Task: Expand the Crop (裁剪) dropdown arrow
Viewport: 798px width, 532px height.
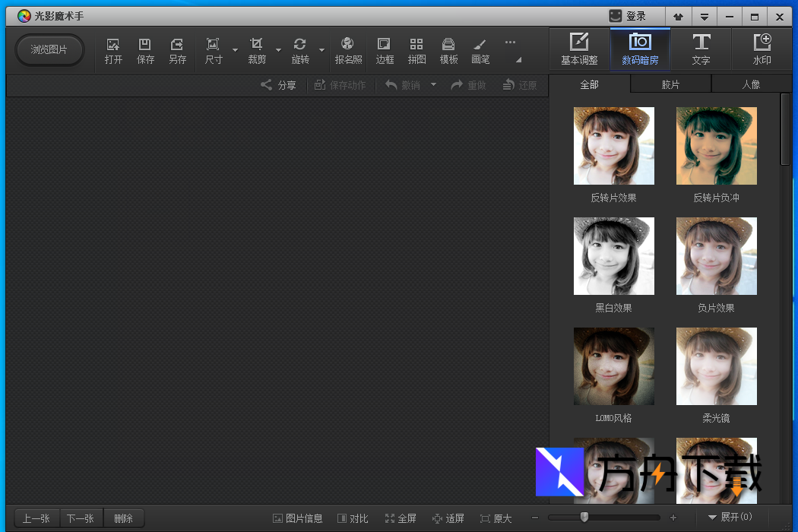Action: [278, 51]
